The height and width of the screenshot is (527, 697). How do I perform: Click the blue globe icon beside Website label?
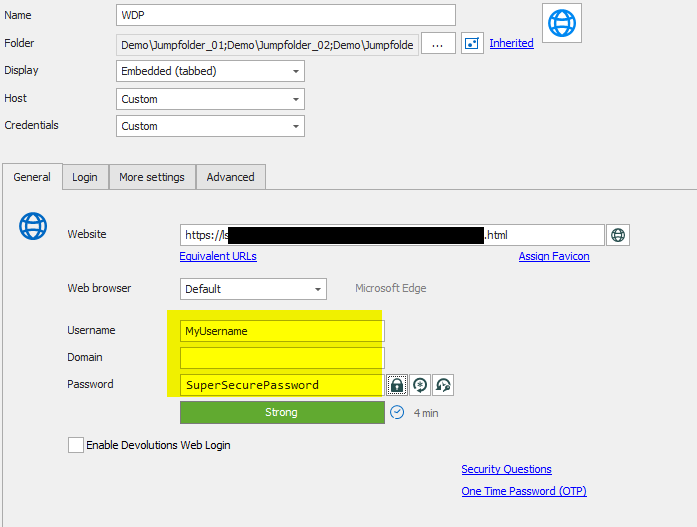pyautogui.click(x=33, y=226)
